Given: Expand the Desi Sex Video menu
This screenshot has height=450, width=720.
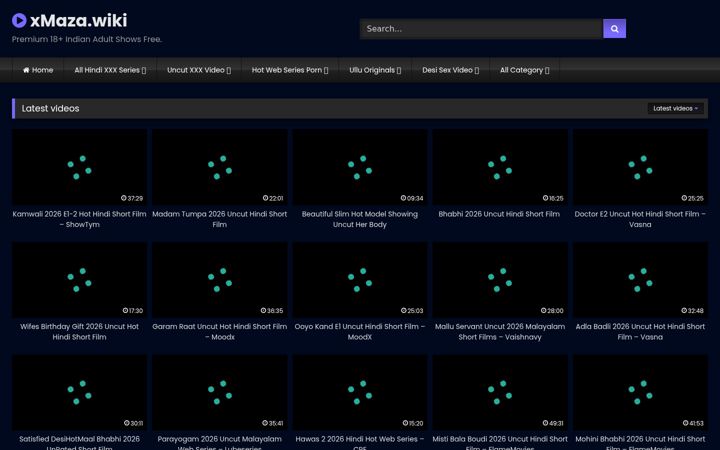Looking at the screenshot, I should click(x=450, y=70).
